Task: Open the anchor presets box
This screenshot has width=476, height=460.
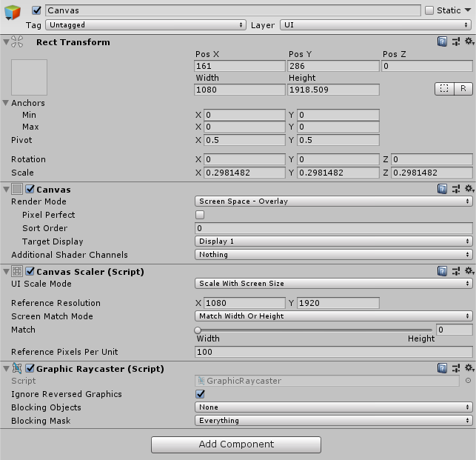Action: (29, 77)
